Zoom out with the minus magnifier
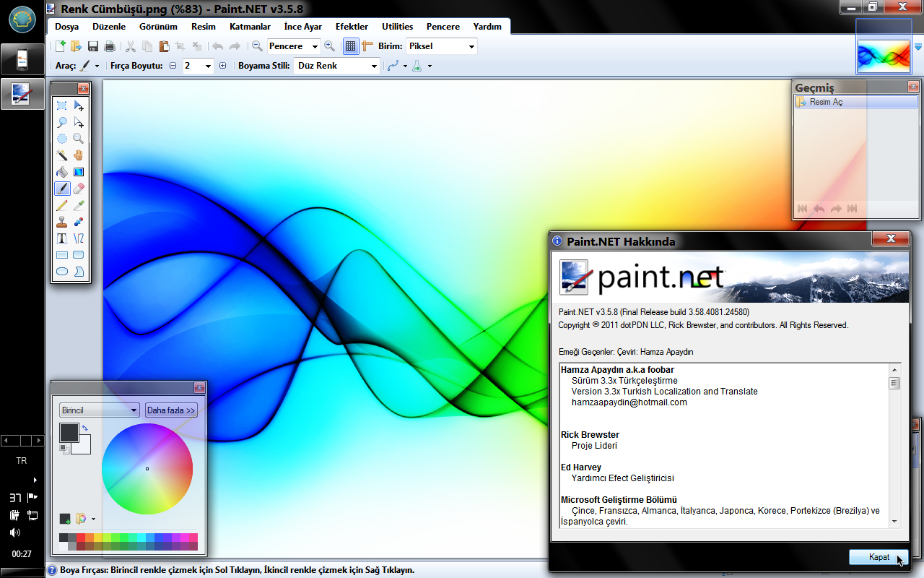The image size is (924, 578). coord(257,46)
